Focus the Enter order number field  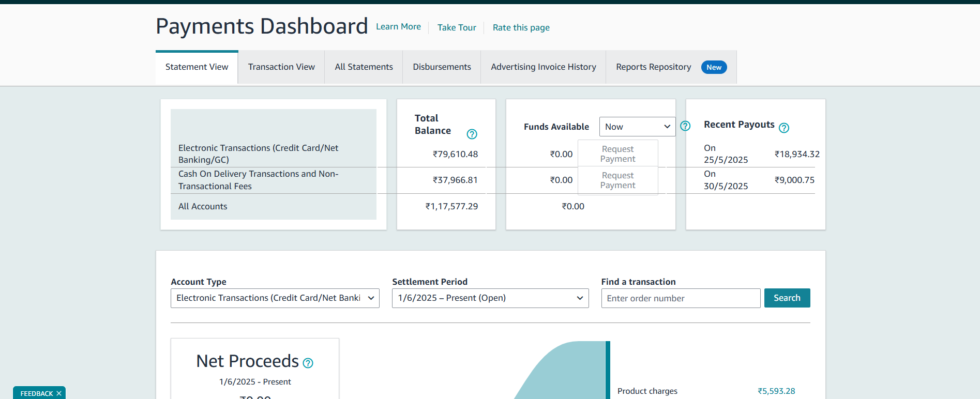pyautogui.click(x=681, y=298)
